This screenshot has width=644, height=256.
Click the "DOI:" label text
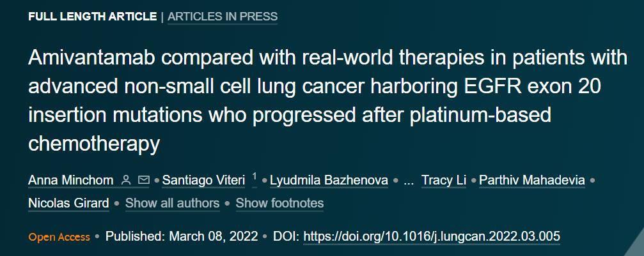click(x=287, y=236)
